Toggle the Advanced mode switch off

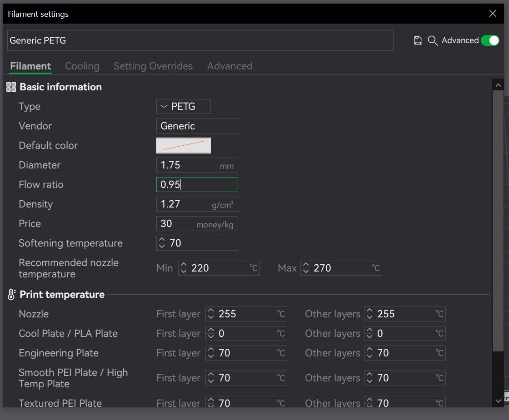coord(490,40)
